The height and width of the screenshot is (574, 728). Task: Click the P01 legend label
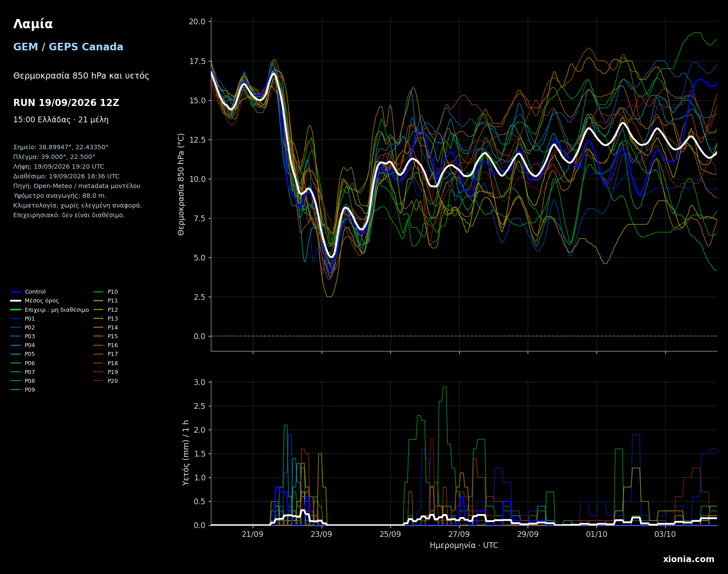pos(30,319)
